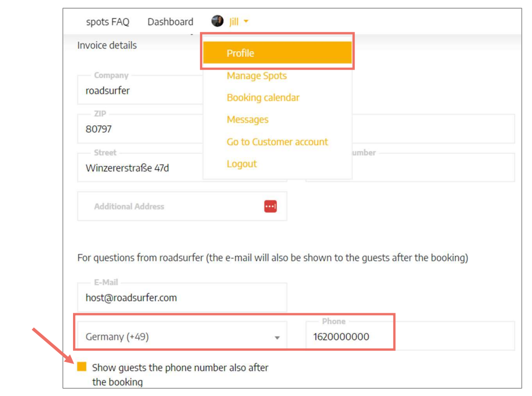Viewport: 532px width, 396px height.
Task: Choose Manage Spots in the menu
Action: [x=257, y=76]
